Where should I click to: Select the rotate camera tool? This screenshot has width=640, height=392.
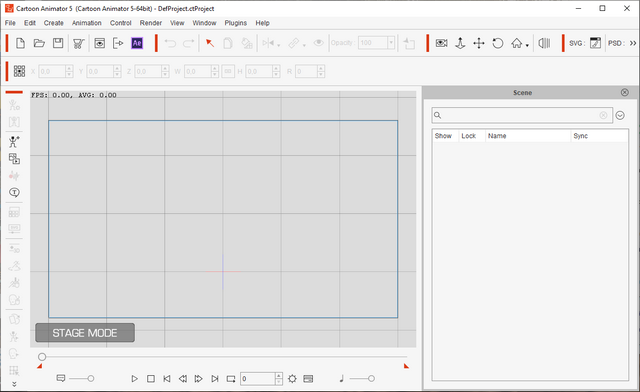tap(498, 43)
